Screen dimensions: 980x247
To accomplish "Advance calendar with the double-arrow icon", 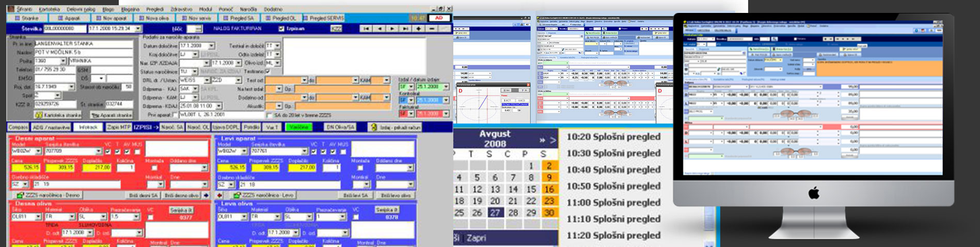I will 542,140.
